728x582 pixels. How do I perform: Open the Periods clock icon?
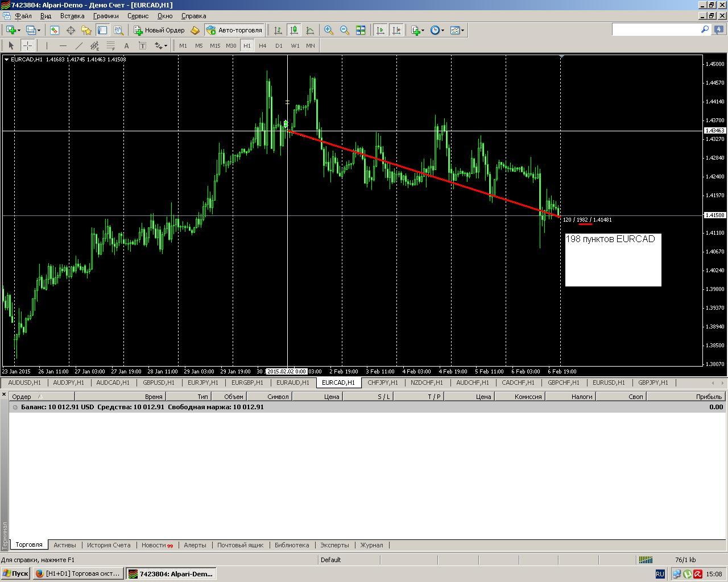435,30
